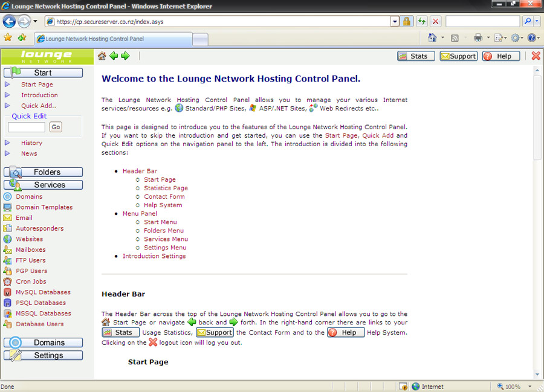Click the page vertical scrollbar
Screen dimensions: 544x392
coord(537,242)
